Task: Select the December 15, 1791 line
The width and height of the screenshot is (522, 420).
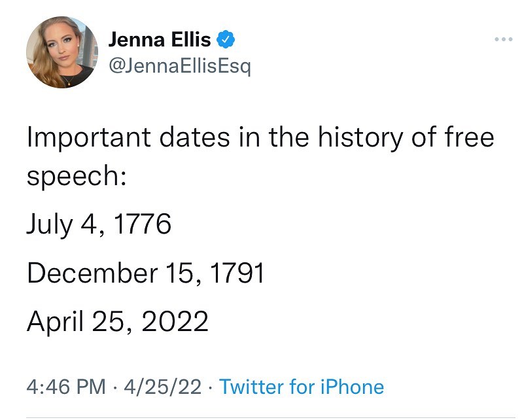Action: pos(145,273)
